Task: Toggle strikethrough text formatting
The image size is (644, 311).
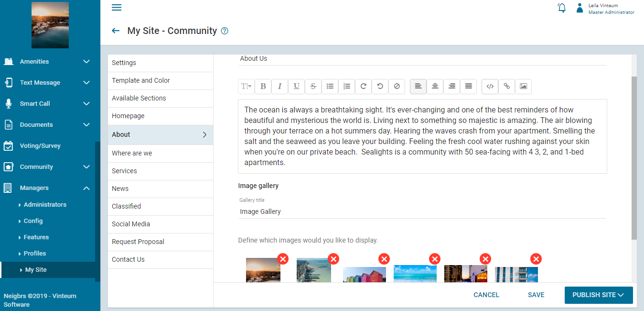Action: point(313,87)
